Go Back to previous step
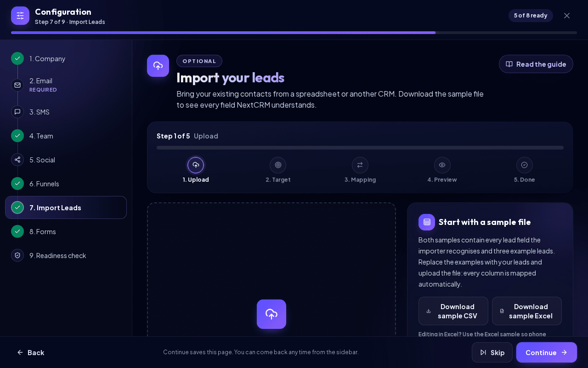Image resolution: width=588 pixels, height=368 pixels. coord(31,352)
